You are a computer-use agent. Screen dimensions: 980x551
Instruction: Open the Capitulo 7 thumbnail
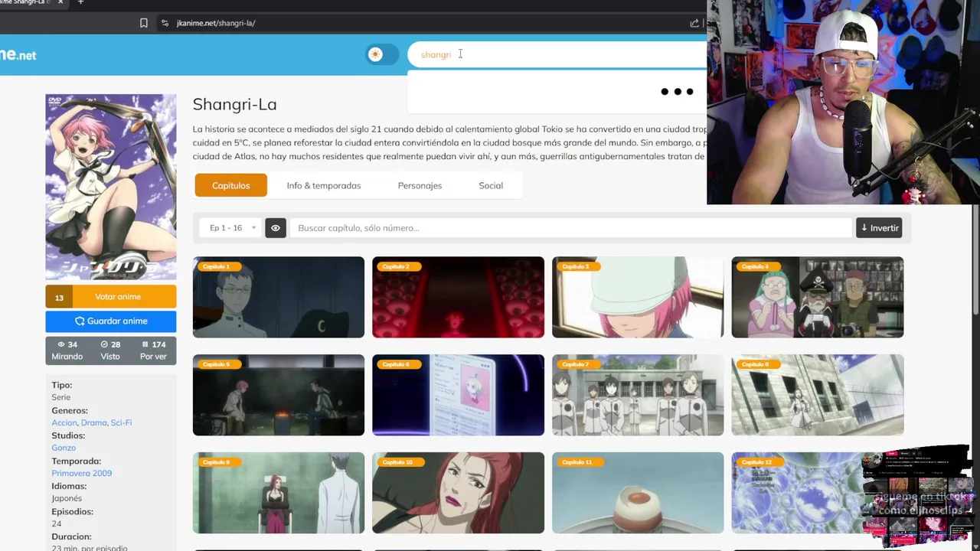(x=638, y=395)
